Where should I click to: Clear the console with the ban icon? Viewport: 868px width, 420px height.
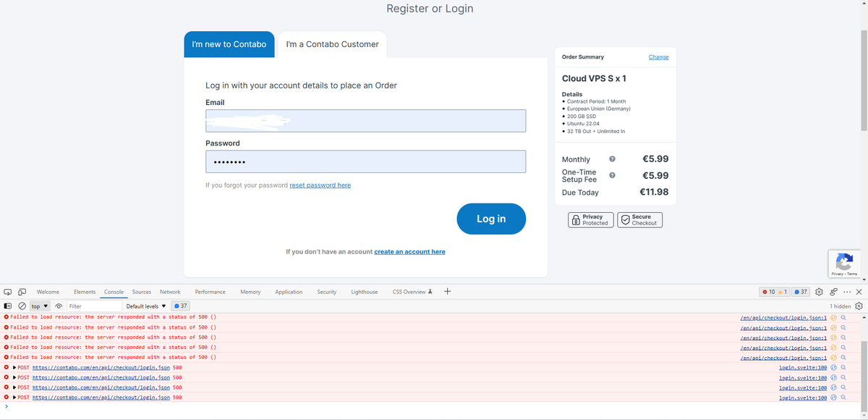point(22,306)
